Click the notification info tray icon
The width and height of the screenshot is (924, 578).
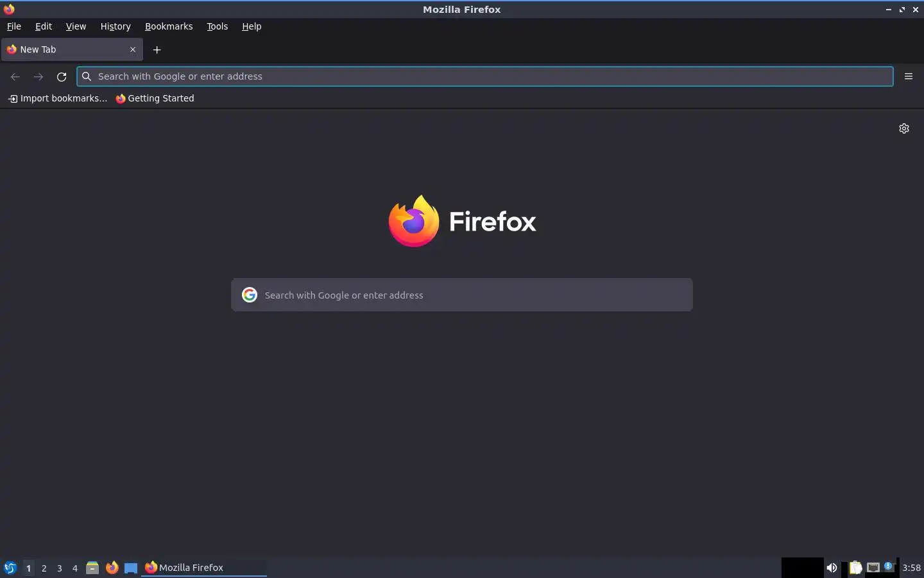(889, 567)
